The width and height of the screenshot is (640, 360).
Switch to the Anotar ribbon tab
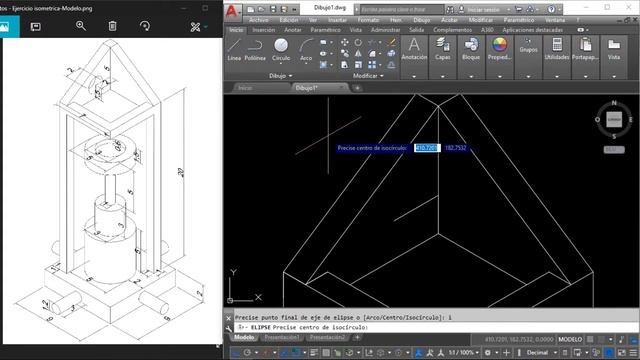tap(293, 30)
